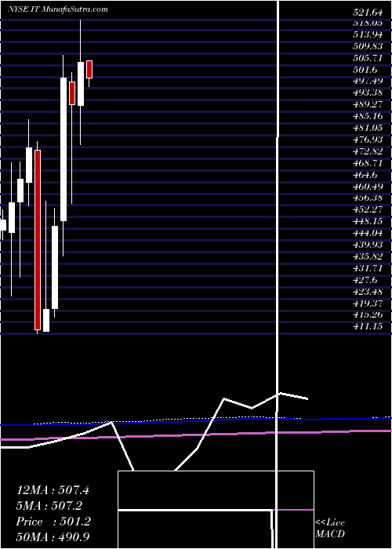Click the 476.93 price axis label

pos(368,140)
